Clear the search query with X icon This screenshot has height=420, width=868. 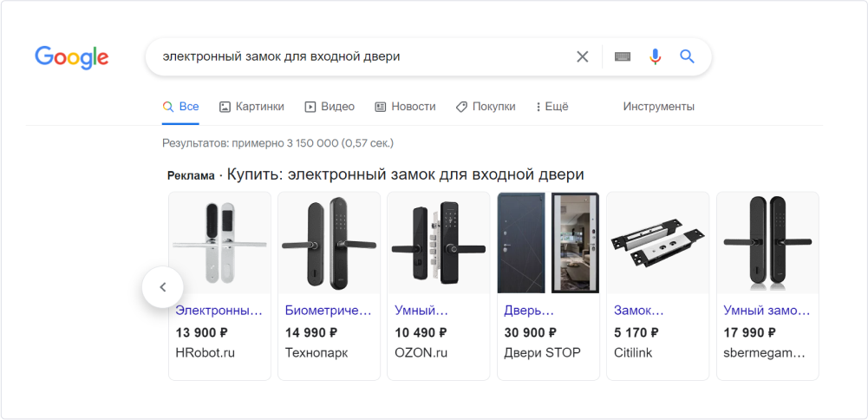583,56
